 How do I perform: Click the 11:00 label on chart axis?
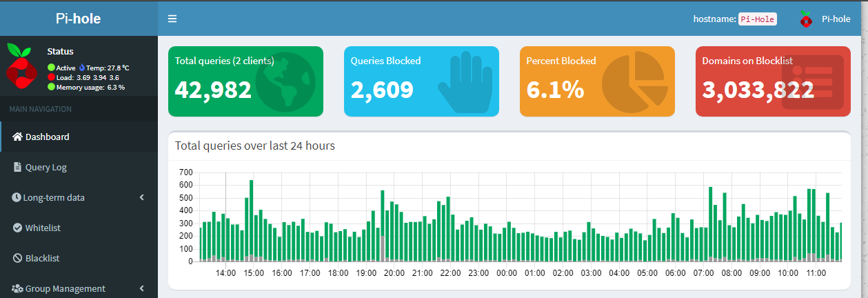816,273
